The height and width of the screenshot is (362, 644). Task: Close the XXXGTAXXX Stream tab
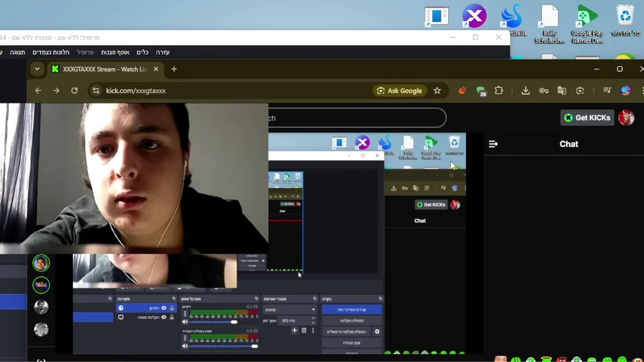click(x=156, y=69)
